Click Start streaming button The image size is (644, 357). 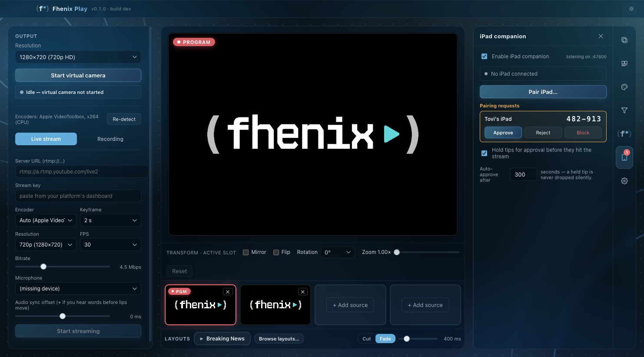tap(78, 331)
